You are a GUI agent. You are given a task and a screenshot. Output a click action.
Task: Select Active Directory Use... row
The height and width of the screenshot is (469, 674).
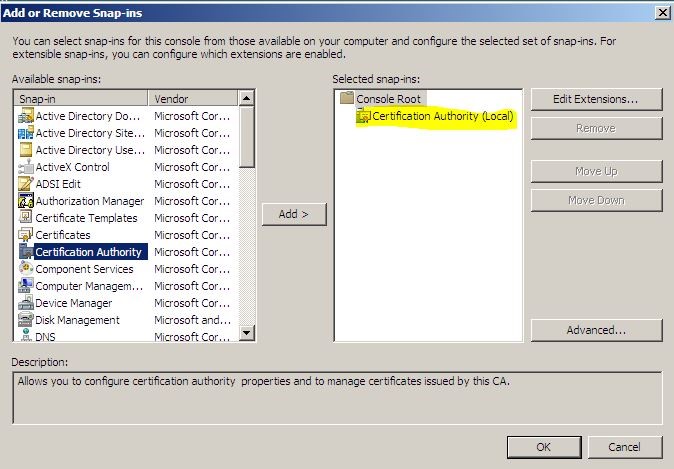coord(90,150)
